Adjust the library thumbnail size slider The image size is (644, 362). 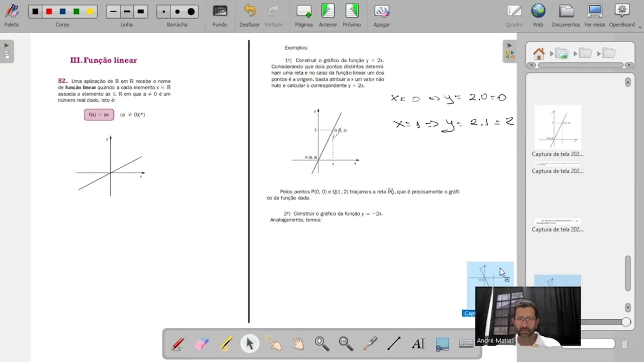tap(625, 322)
